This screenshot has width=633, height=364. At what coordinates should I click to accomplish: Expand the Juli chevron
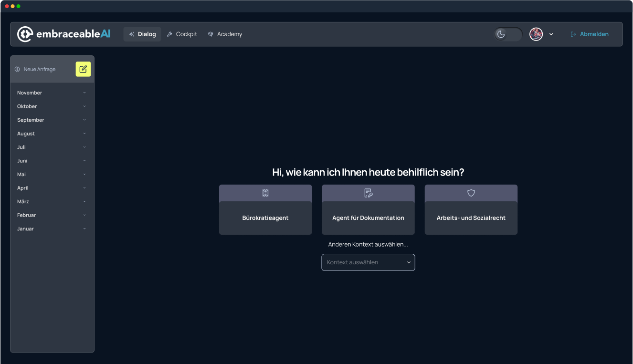coord(84,147)
